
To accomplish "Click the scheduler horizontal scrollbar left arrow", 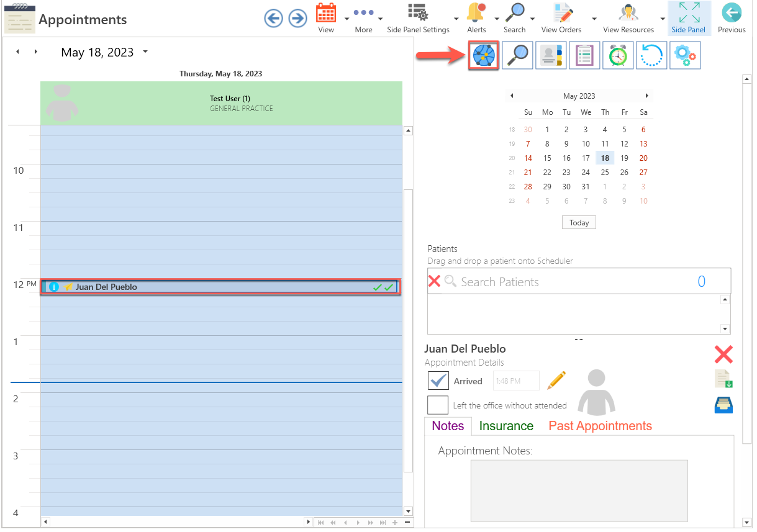I will [45, 523].
